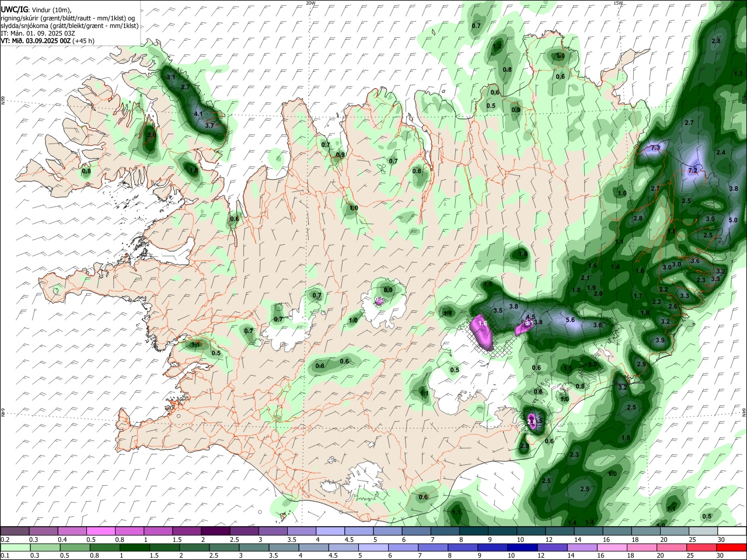This screenshot has width=747, height=560.
Task: Click the "30" label in the upper legend row
Action: coord(721,540)
